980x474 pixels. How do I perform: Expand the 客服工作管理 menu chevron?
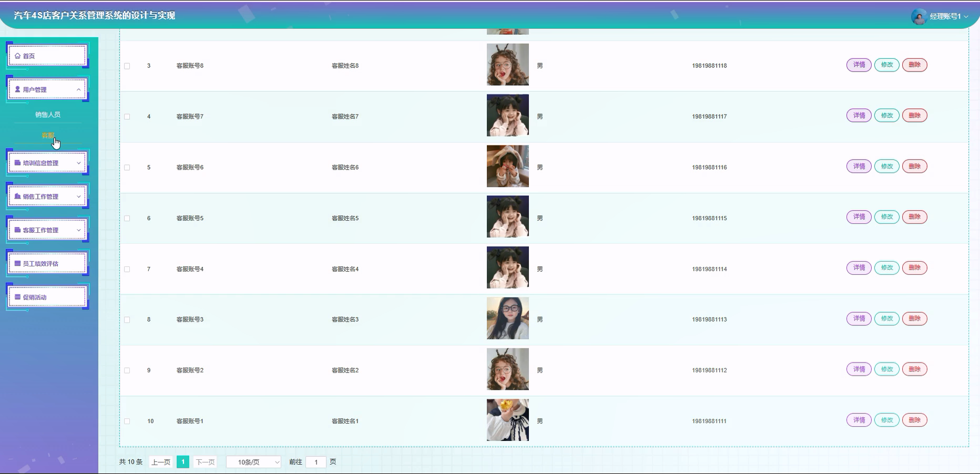click(x=79, y=230)
